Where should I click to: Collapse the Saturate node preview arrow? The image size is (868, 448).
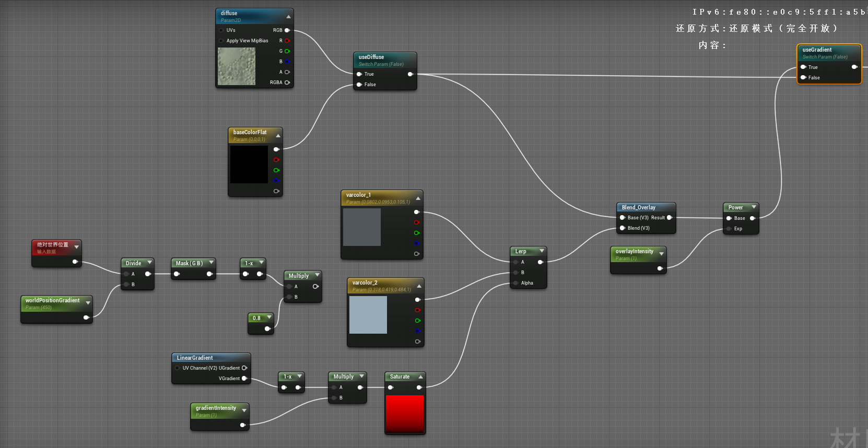[420, 376]
